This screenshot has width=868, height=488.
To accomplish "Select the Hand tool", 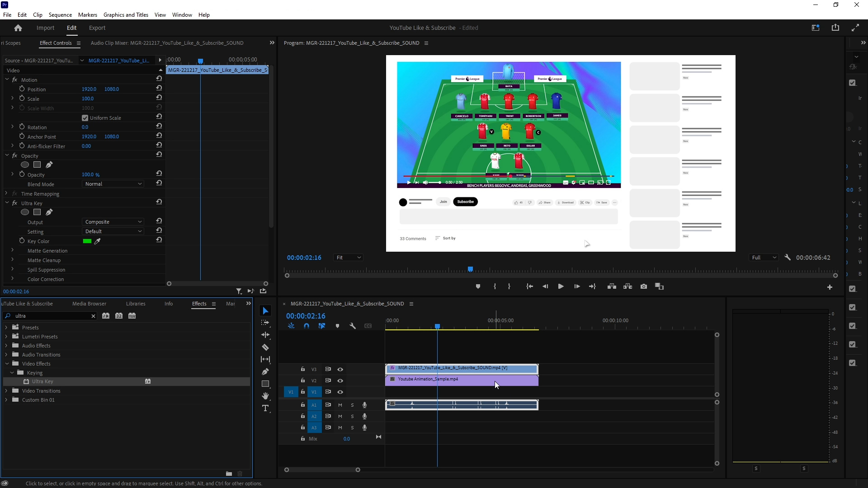I will [x=266, y=396].
